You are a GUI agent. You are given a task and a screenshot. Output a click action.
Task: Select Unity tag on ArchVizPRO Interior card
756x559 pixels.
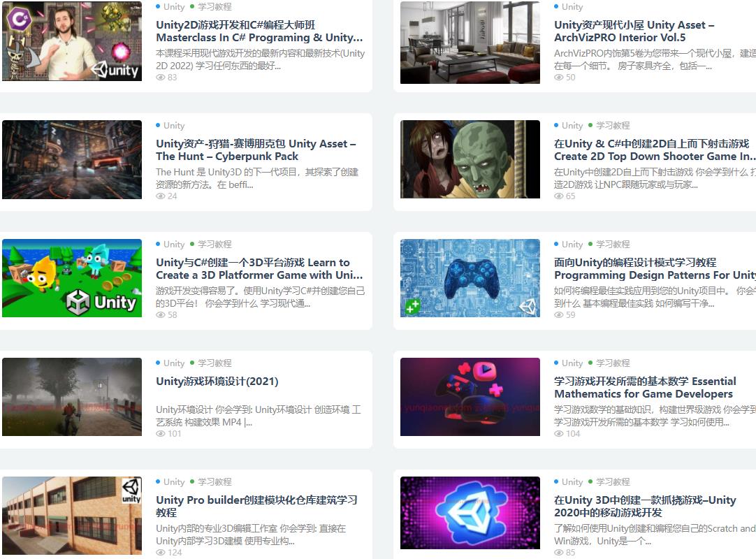tap(572, 7)
